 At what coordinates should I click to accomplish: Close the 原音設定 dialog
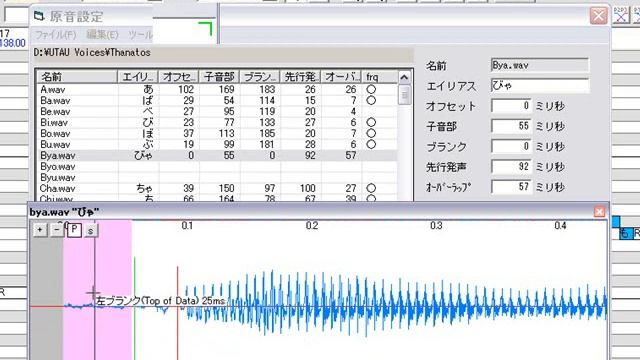598,16
